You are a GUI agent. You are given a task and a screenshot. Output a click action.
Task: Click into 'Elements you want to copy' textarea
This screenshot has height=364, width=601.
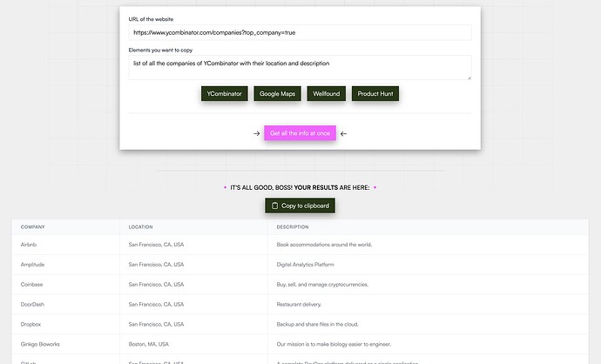(x=300, y=67)
